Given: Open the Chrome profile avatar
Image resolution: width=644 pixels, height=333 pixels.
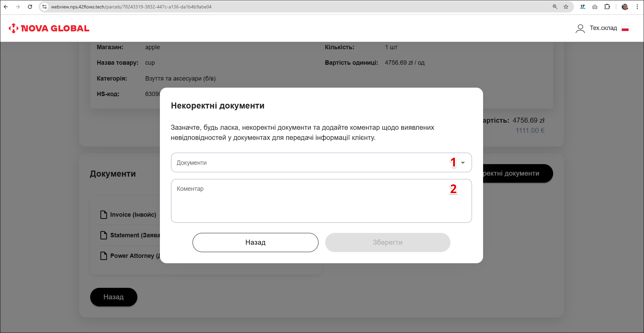Looking at the screenshot, I should tap(625, 7).
